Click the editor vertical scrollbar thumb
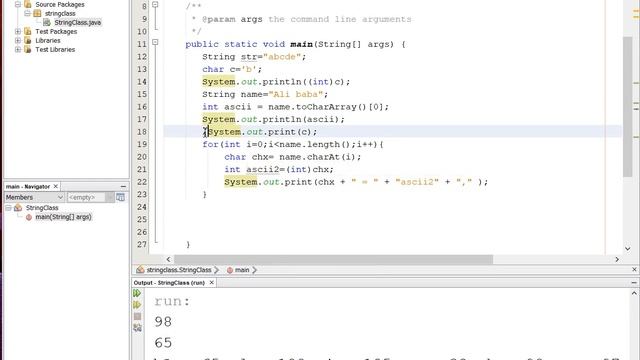Viewport: 640px width, 360px height. pyautogui.click(x=627, y=107)
